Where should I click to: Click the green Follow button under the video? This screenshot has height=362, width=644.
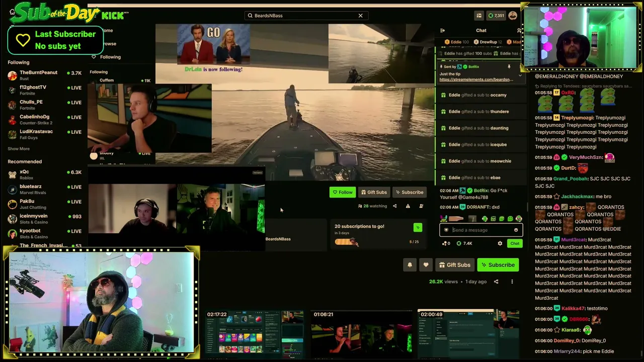pyautogui.click(x=342, y=192)
